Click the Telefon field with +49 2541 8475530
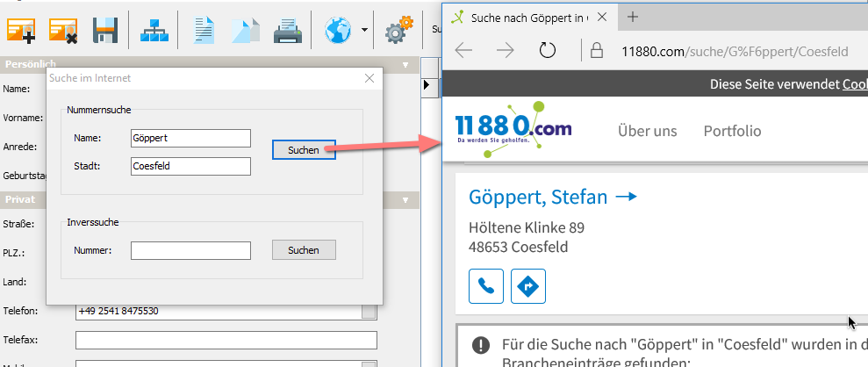This screenshot has width=868, height=367. [219, 311]
